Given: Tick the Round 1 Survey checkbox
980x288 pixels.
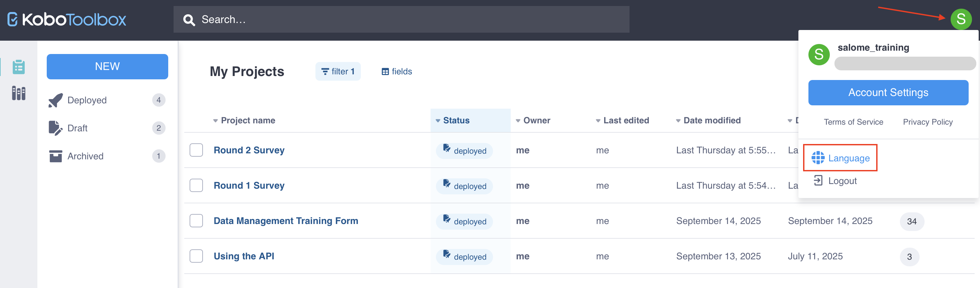Looking at the screenshot, I should tap(196, 185).
